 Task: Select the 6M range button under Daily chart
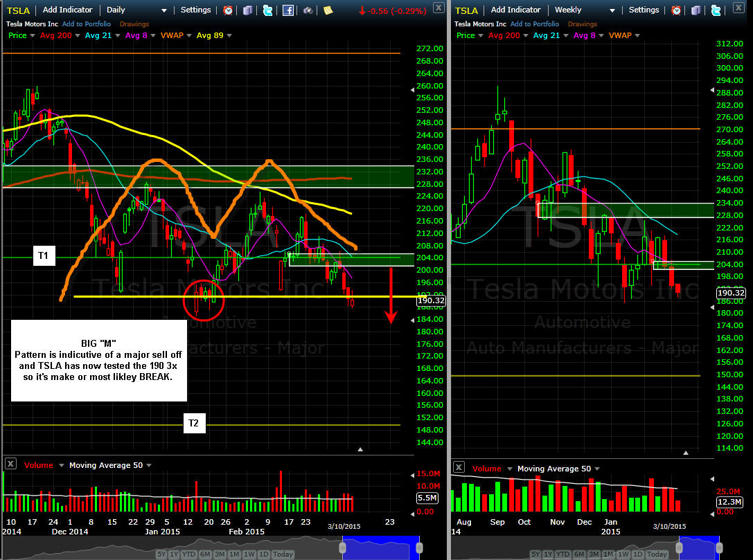pos(204,554)
